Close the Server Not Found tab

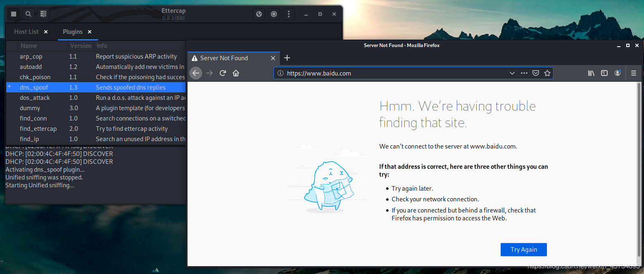(273, 58)
